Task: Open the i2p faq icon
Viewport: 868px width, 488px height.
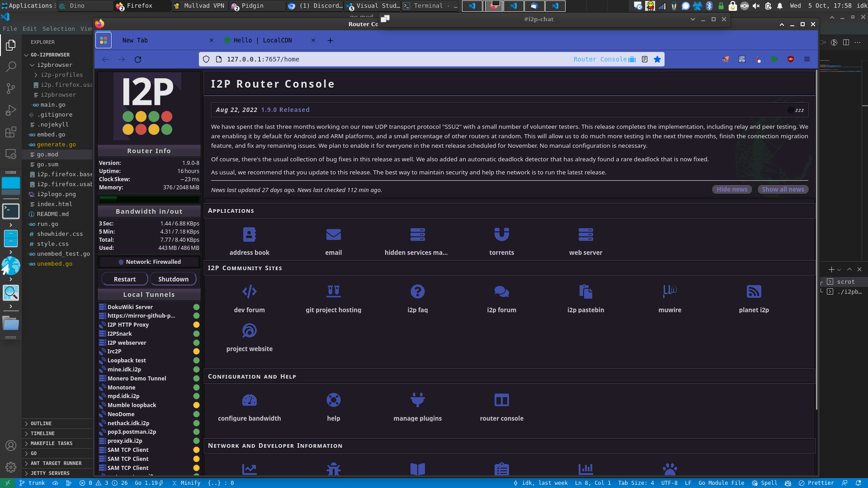Action: [x=417, y=292]
